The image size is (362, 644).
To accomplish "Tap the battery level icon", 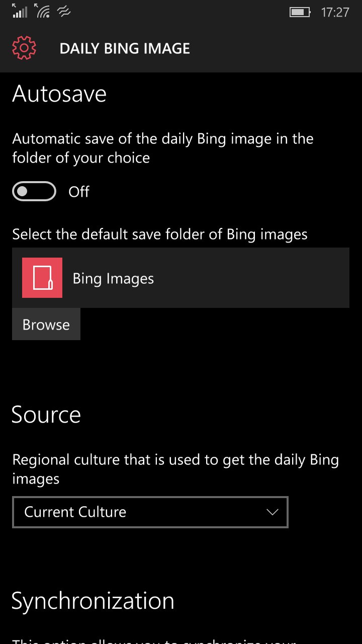I will tap(300, 12).
